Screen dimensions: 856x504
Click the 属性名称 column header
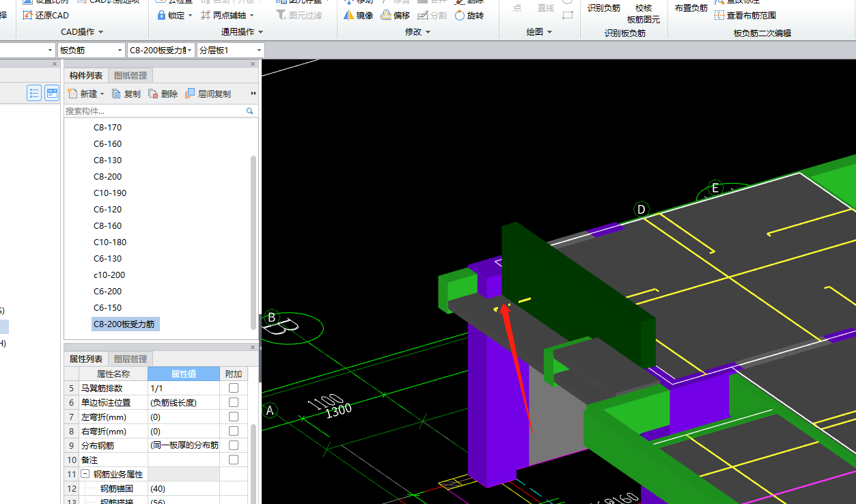(x=113, y=374)
